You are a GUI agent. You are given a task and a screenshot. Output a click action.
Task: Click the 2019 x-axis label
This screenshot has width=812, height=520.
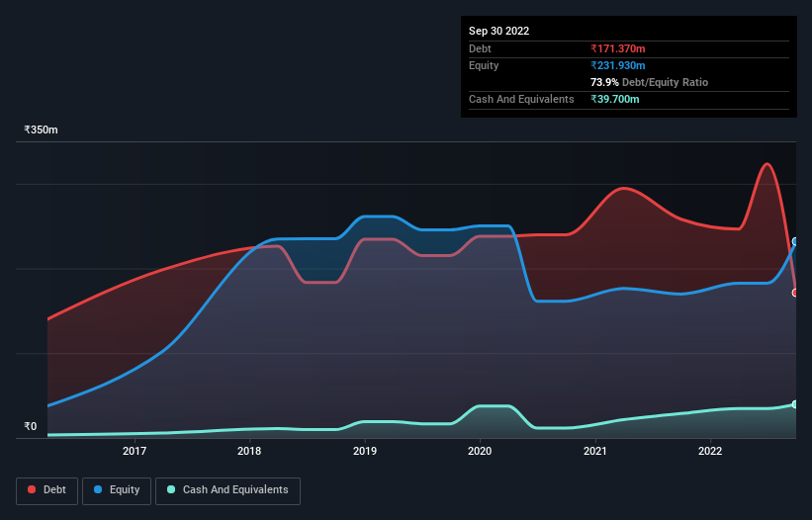coord(365,451)
